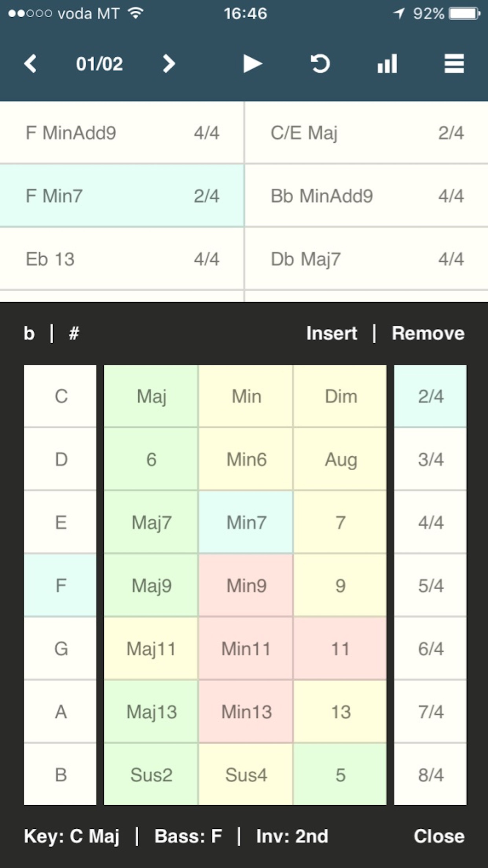Select root note G

61,649
